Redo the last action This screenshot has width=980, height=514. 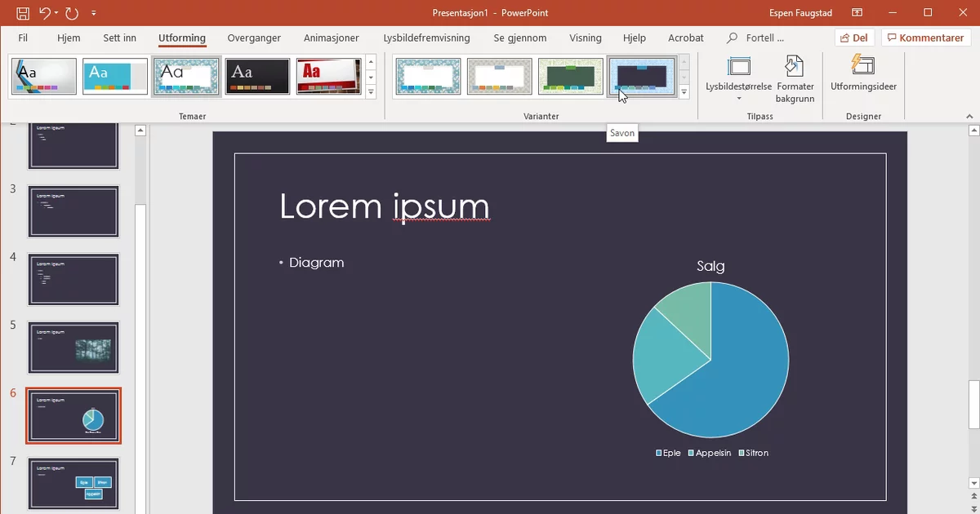(x=72, y=13)
